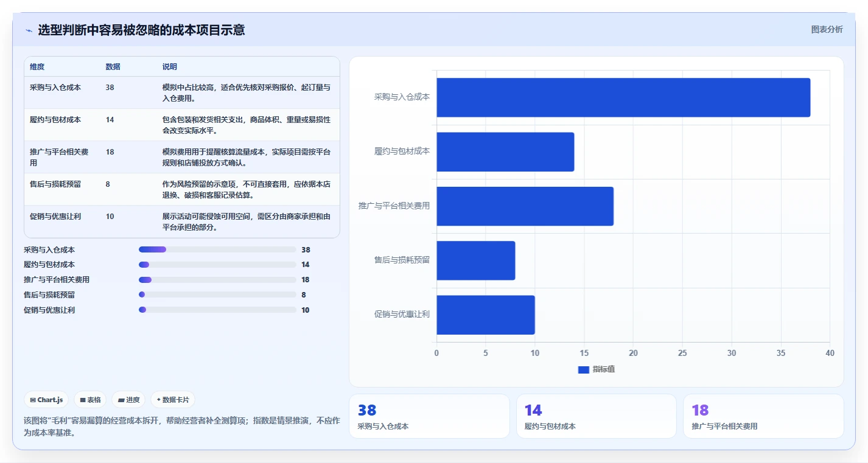Click the 促销与优惠让利 progress bar
This screenshot has height=463, width=868.
(217, 310)
